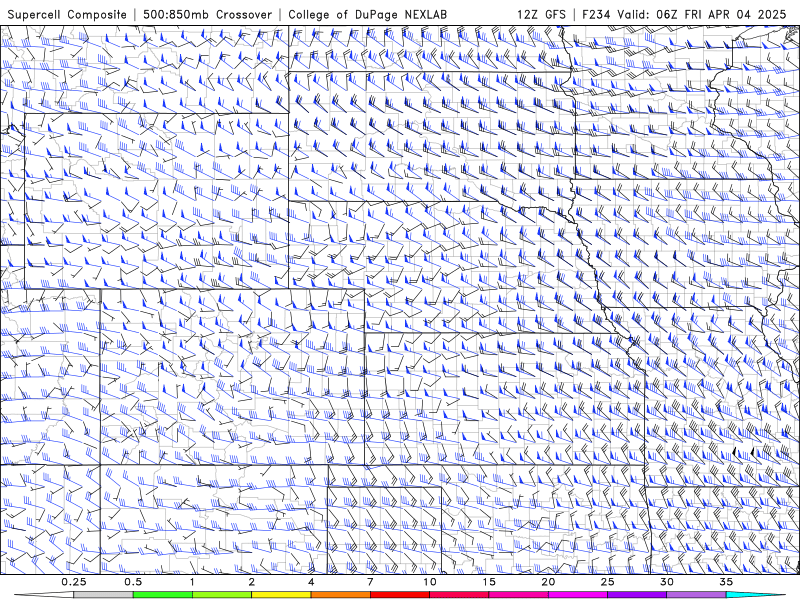Viewport: 800px width, 600px height.
Task: Click the orange color bar segment
Action: coord(341,595)
